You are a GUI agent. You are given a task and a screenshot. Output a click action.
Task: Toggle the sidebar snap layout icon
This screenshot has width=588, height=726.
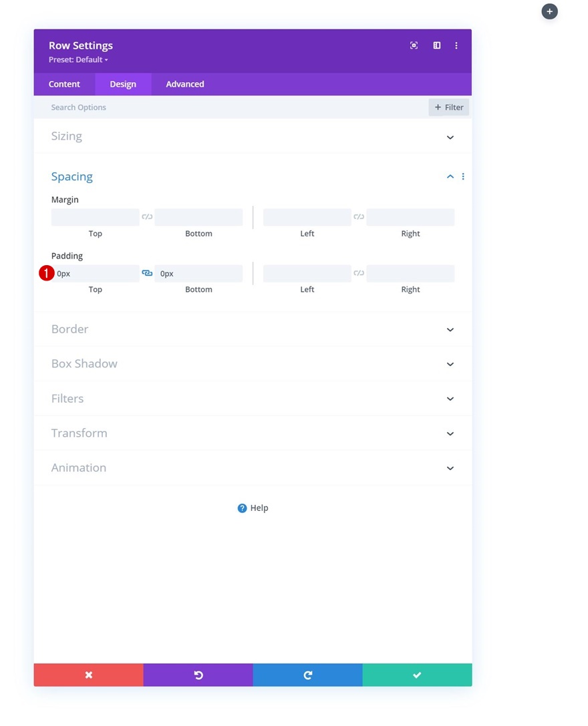pyautogui.click(x=436, y=45)
